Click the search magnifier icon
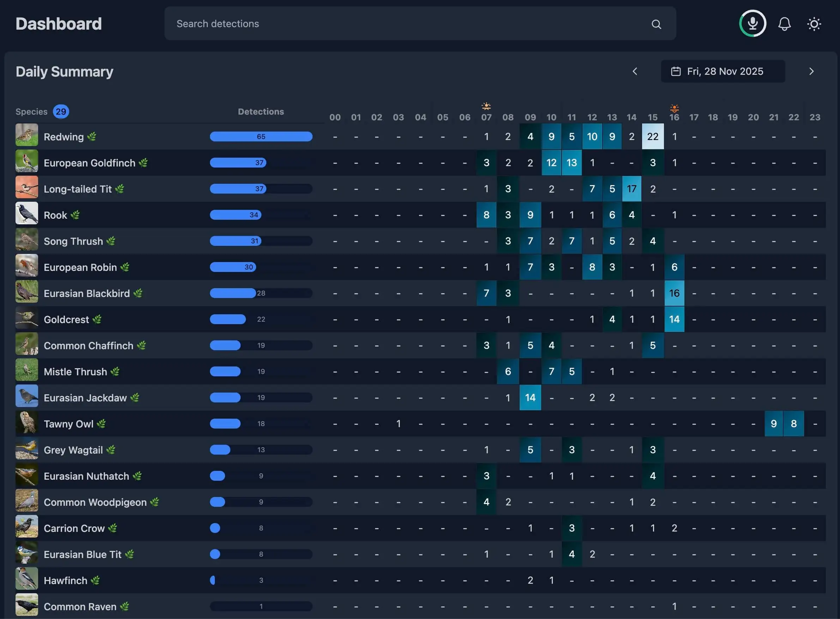 click(656, 24)
